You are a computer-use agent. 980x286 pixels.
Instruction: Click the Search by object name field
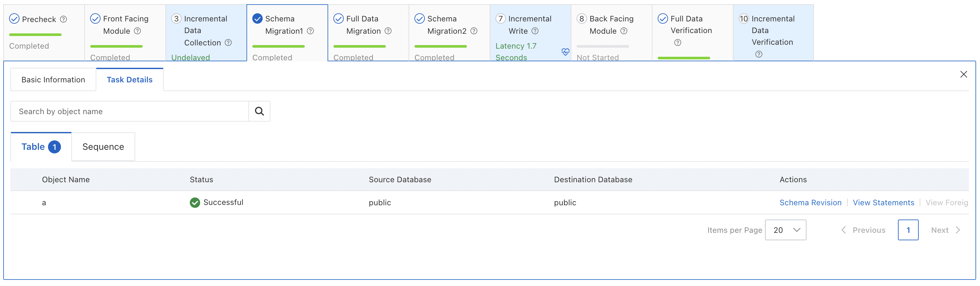click(129, 111)
